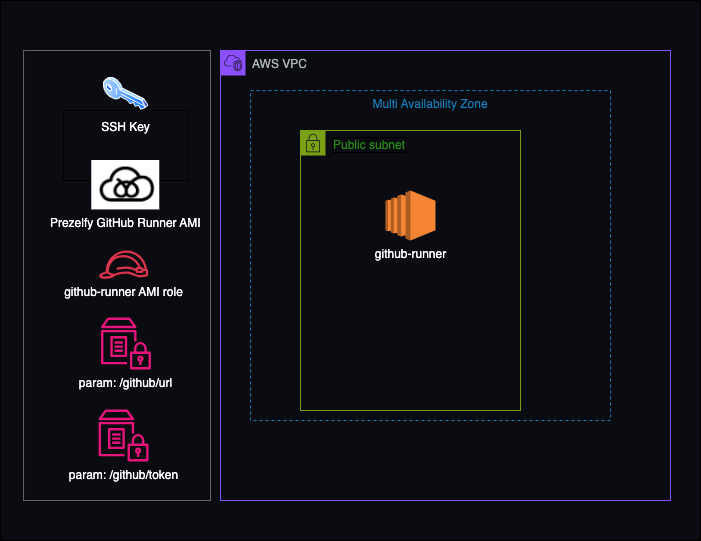
Task: Click the "AWS VPC" title text
Action: pyautogui.click(x=279, y=64)
